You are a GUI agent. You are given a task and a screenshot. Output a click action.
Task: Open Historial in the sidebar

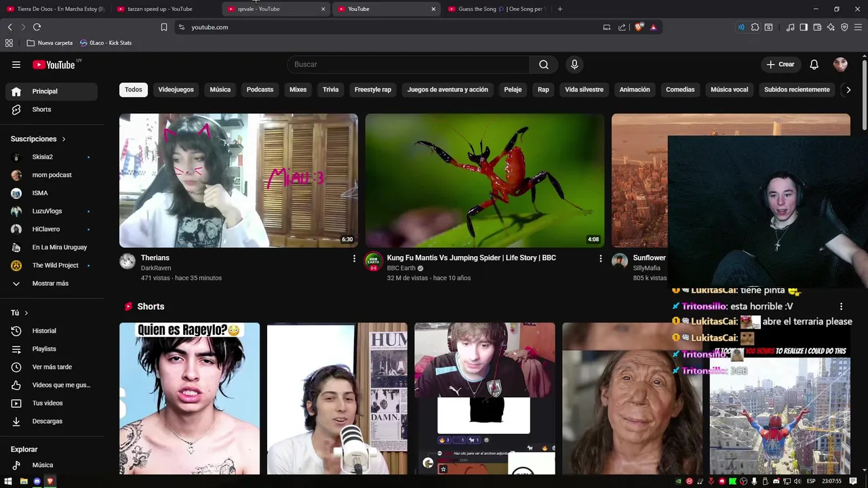52,331
